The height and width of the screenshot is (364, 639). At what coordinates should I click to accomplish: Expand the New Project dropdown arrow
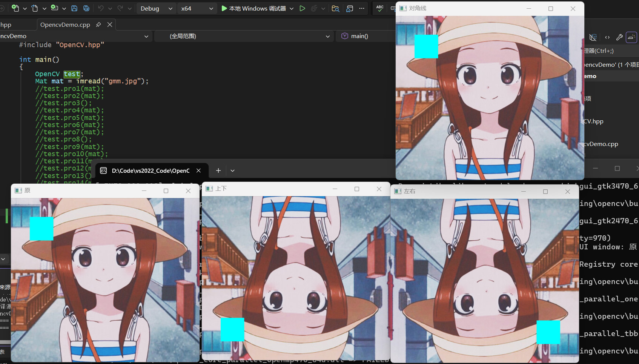[x=25, y=8]
